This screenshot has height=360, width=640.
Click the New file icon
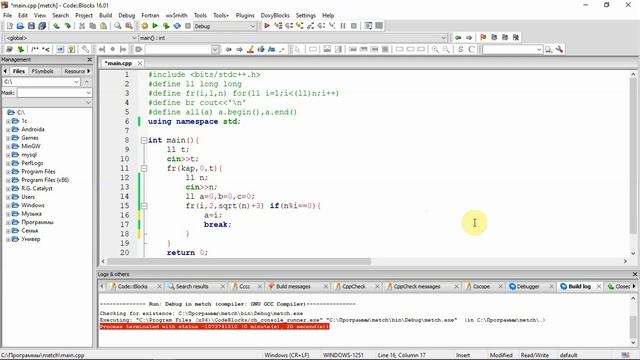[9, 26]
